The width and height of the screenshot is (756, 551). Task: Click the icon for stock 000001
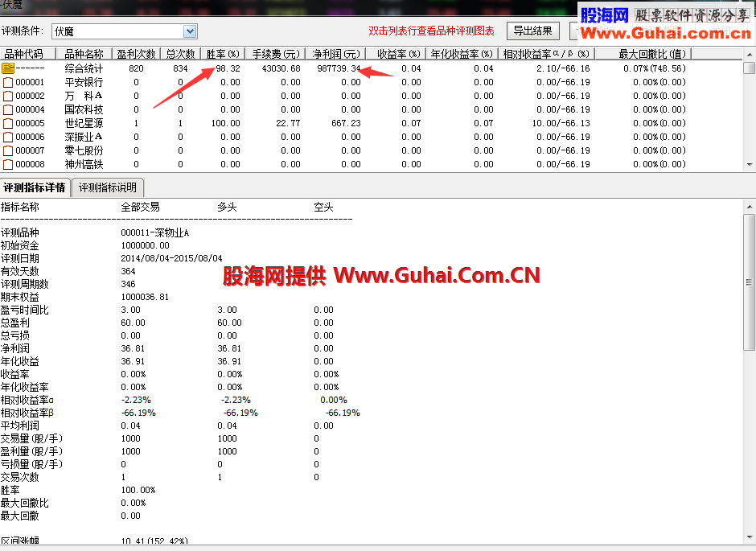(8, 82)
